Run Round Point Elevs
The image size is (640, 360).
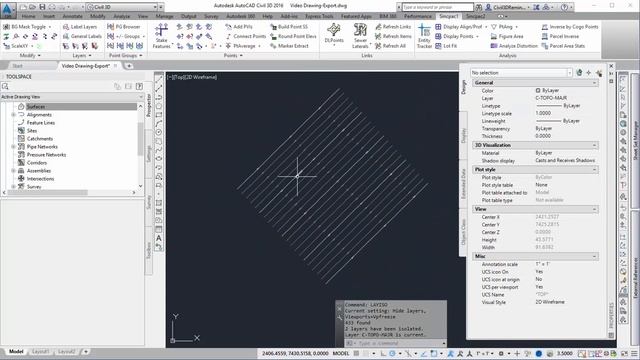[293, 36]
